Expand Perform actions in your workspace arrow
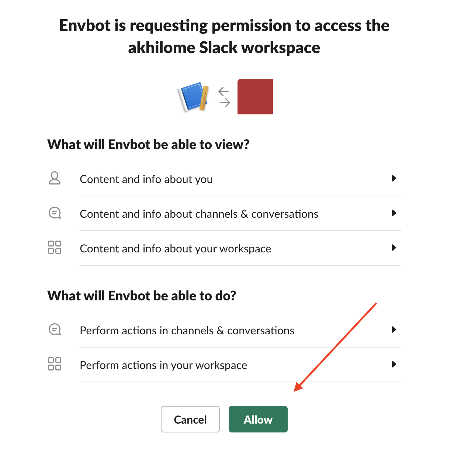 pos(394,364)
